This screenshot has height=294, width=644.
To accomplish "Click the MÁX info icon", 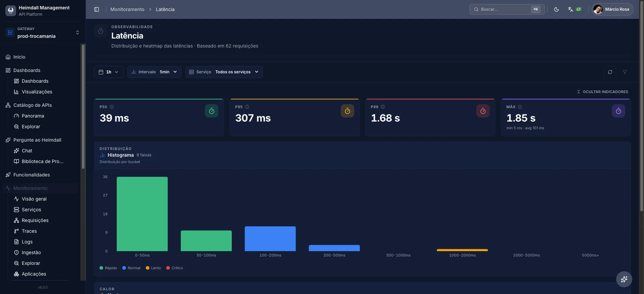I will 520,107.
